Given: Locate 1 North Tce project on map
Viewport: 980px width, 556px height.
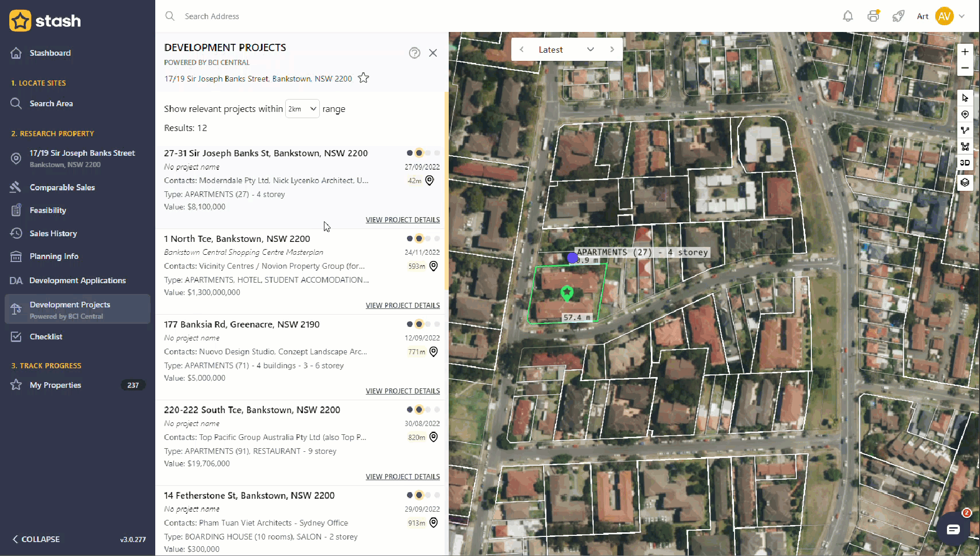Looking at the screenshot, I should 434,266.
